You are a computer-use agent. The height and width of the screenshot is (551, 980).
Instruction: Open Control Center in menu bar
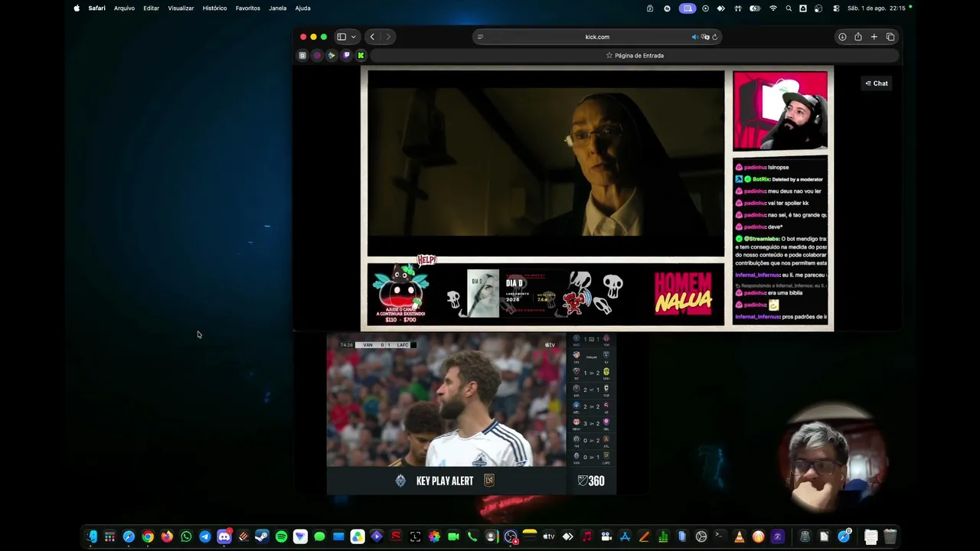[x=836, y=8]
